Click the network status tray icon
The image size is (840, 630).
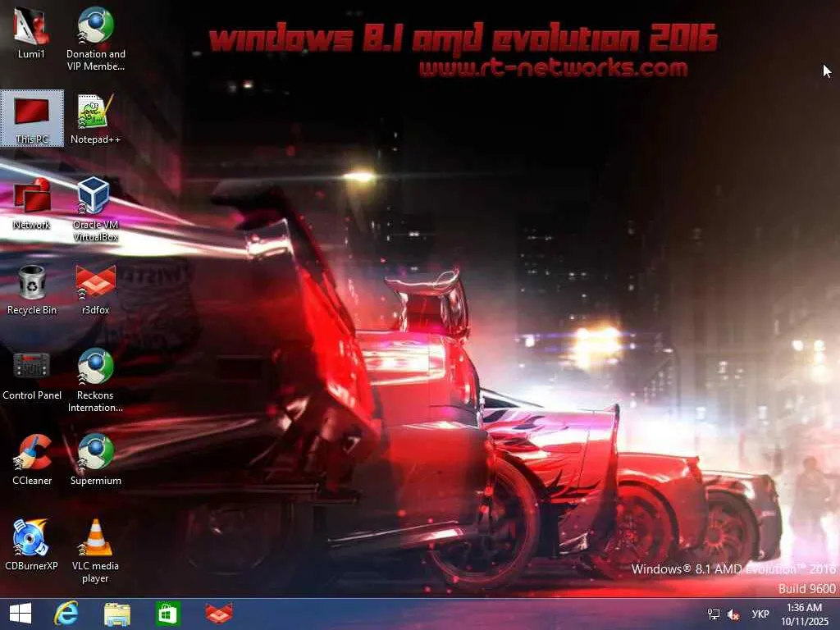(714, 614)
